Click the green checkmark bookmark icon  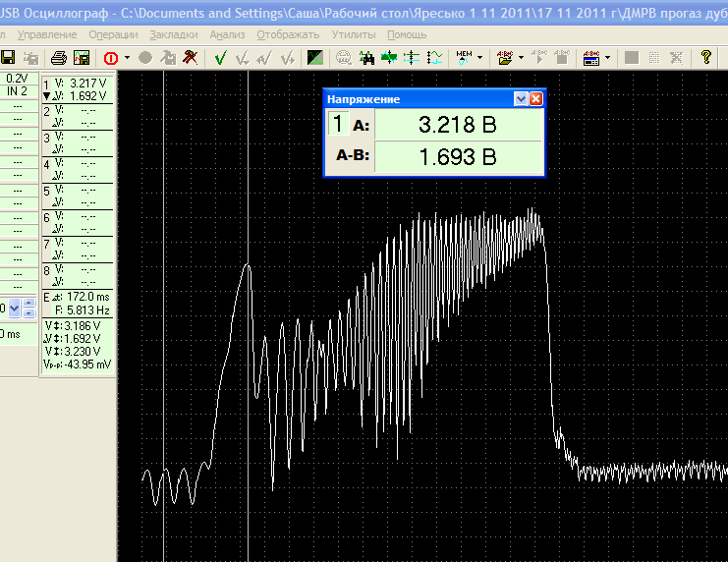pos(220,58)
